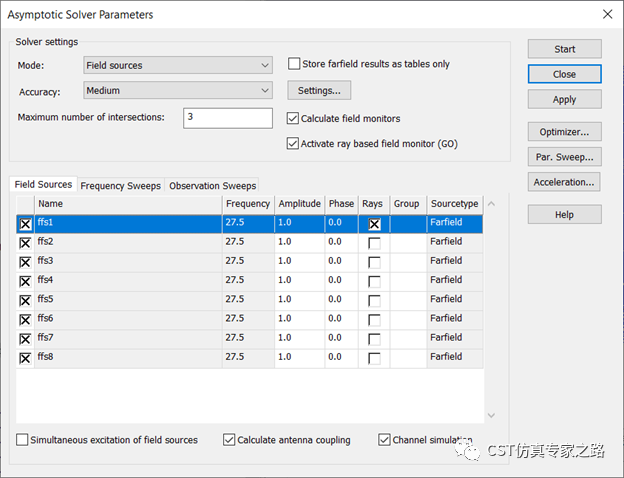The image size is (624, 478).
Task: Click the source list scroll down arrow
Action: [491, 415]
